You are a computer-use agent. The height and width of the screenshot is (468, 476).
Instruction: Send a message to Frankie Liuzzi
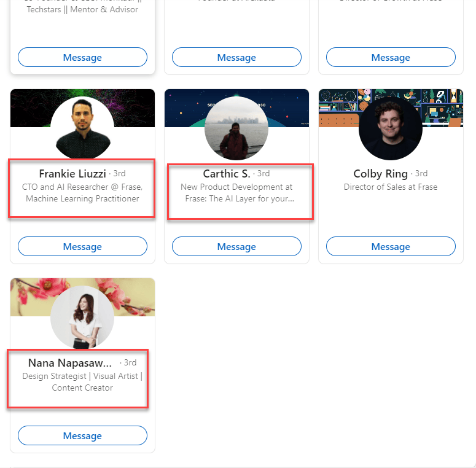click(x=82, y=246)
